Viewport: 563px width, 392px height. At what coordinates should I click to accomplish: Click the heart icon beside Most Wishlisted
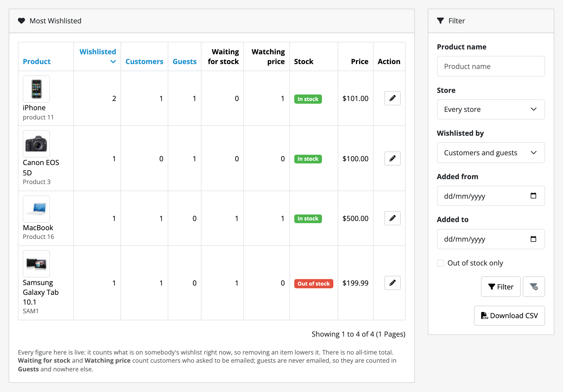pyautogui.click(x=21, y=21)
